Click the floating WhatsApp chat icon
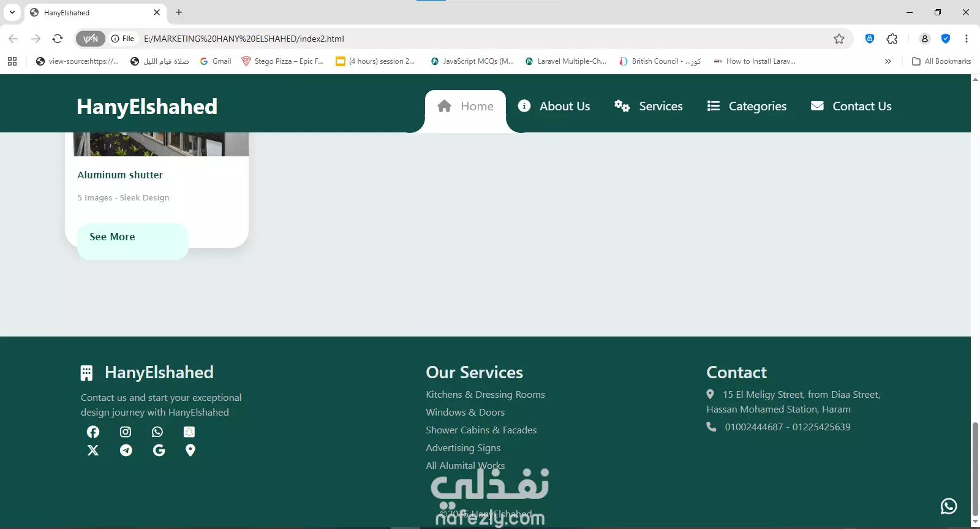The height and width of the screenshot is (529, 980). (949, 506)
